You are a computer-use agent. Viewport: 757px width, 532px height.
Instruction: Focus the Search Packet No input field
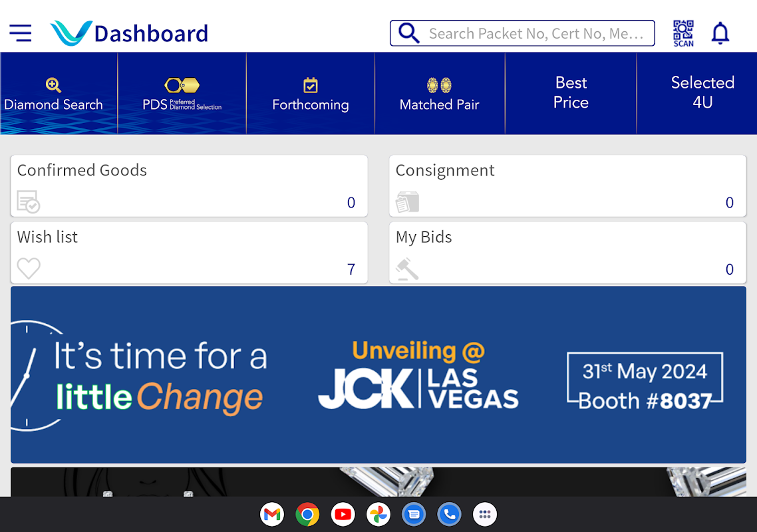click(x=522, y=33)
